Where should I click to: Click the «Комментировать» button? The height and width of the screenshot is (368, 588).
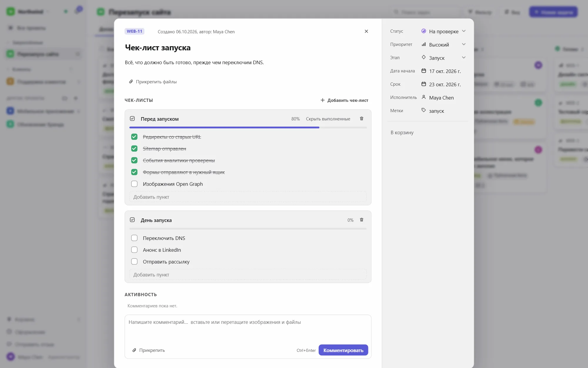343,350
